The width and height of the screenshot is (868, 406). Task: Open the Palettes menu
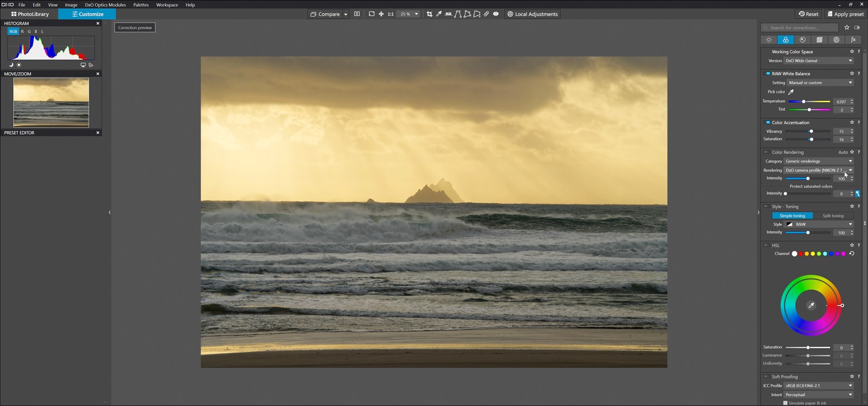point(141,5)
